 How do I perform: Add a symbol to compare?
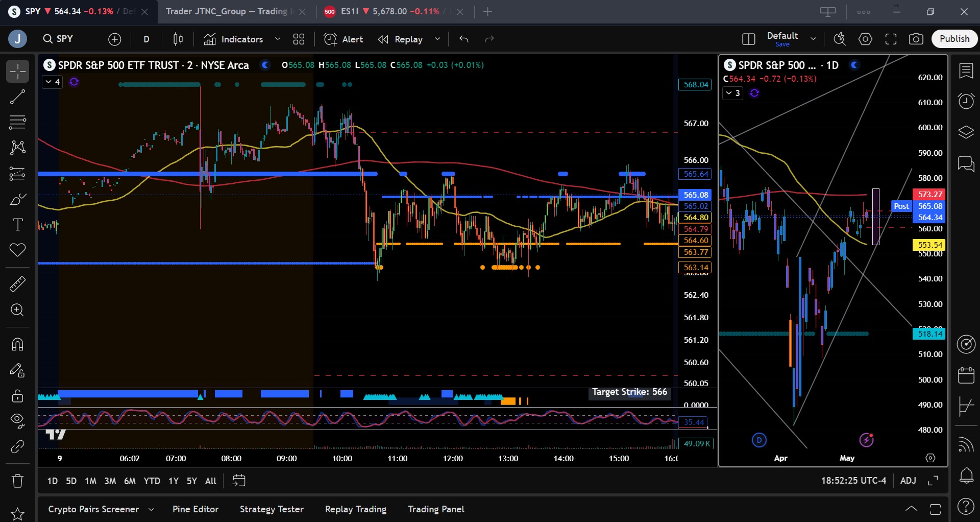[x=115, y=39]
